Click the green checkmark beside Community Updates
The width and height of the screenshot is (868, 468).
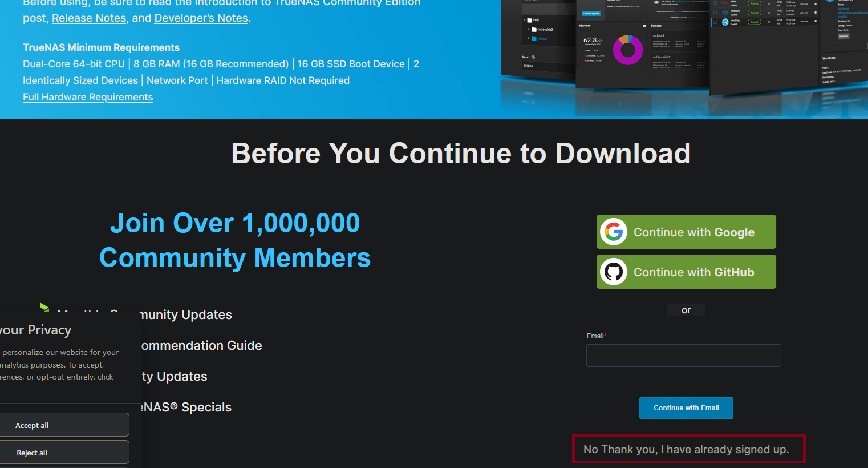coord(44,307)
